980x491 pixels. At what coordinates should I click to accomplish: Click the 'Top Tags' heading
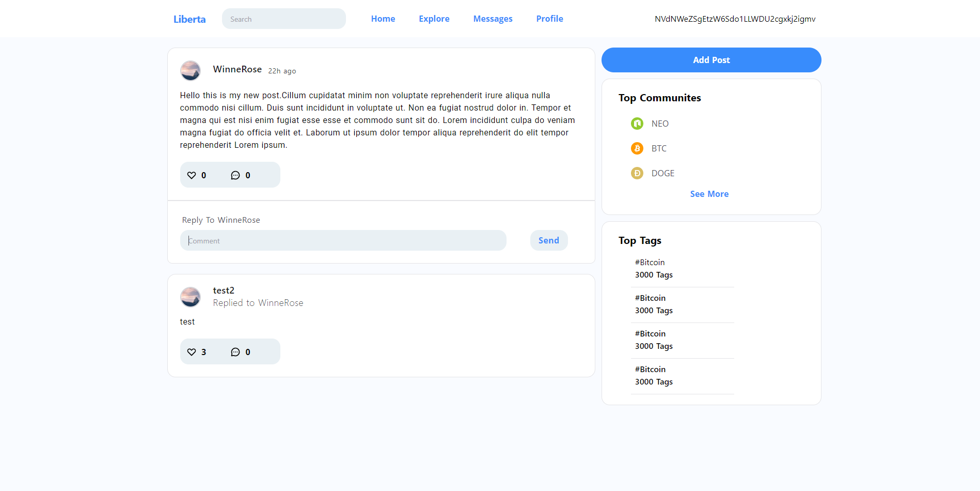coord(640,240)
